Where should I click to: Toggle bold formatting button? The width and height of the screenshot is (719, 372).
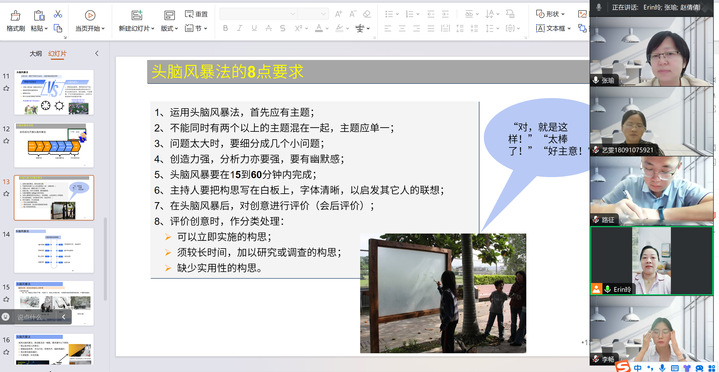pos(225,28)
